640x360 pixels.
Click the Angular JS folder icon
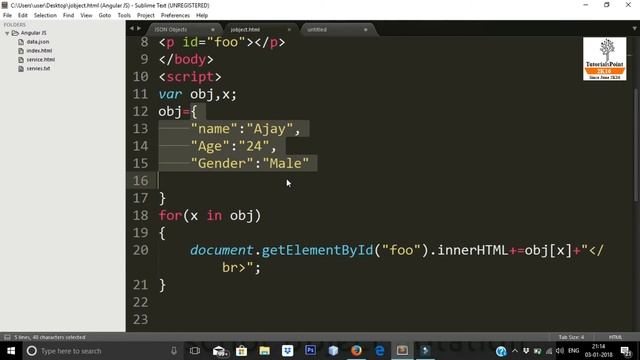(x=15, y=33)
